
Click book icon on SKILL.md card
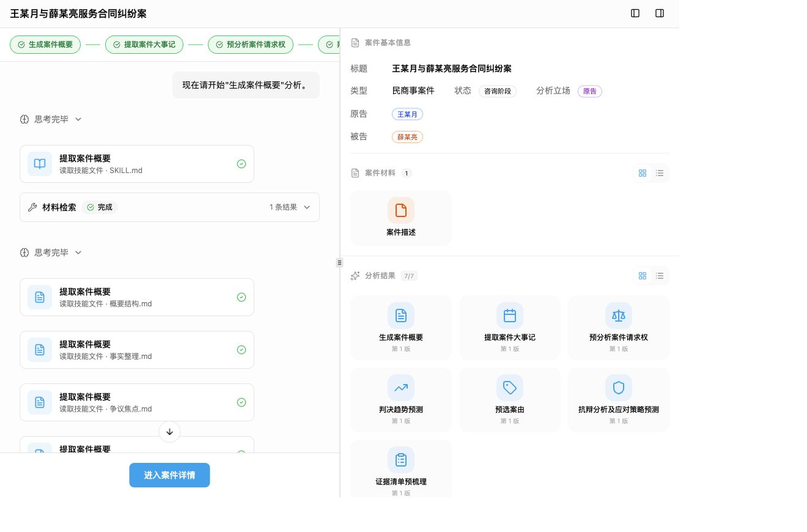pos(40,164)
